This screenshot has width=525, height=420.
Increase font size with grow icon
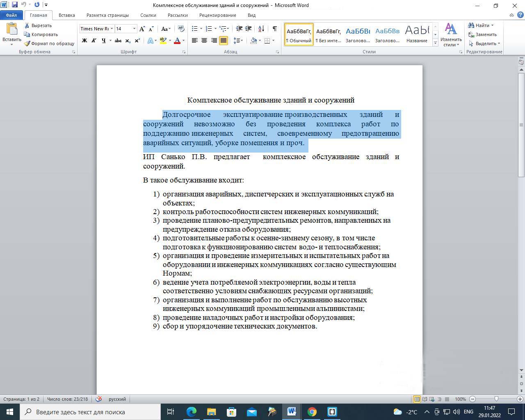pos(142,29)
